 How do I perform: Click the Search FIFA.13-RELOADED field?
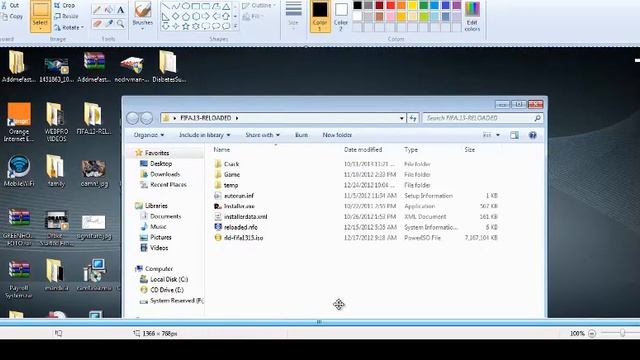point(483,118)
